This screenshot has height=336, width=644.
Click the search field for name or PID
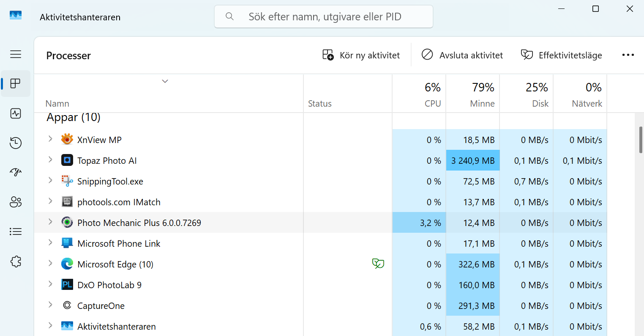[324, 17]
